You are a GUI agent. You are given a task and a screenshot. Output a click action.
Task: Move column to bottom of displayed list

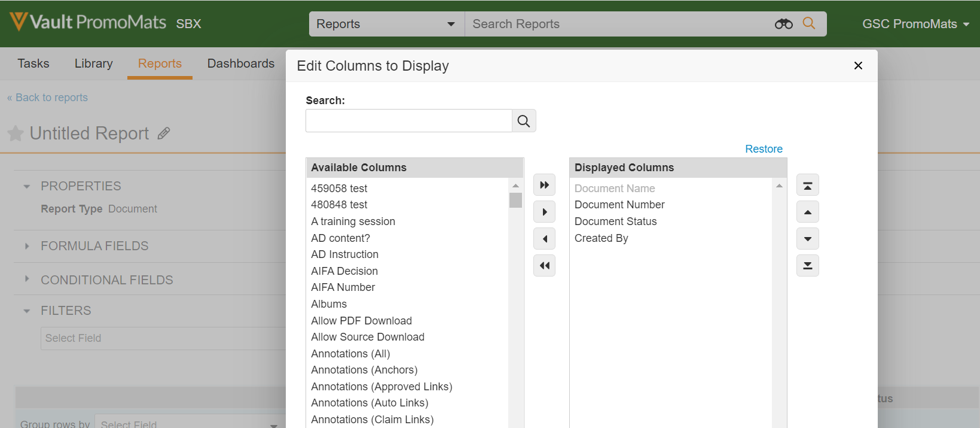[x=807, y=266]
